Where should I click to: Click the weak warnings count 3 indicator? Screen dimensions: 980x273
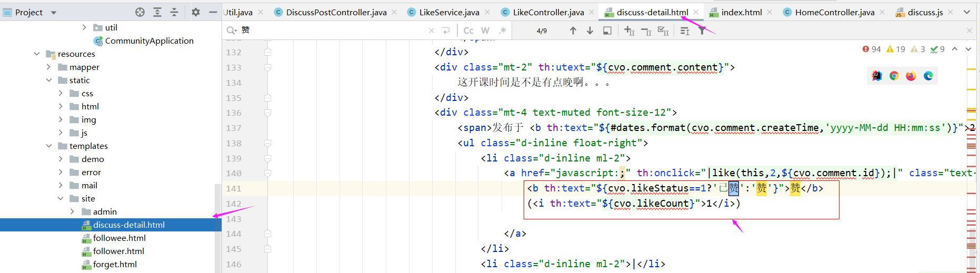click(918, 49)
